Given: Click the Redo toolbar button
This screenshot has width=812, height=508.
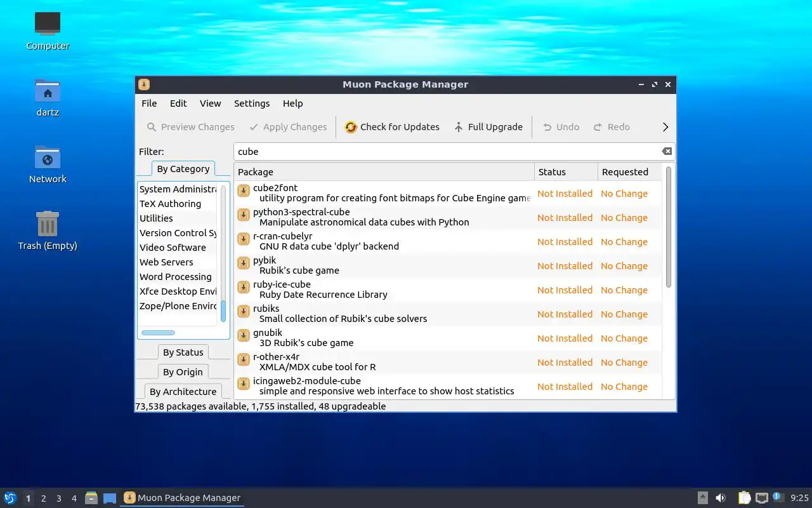Looking at the screenshot, I should pos(612,127).
